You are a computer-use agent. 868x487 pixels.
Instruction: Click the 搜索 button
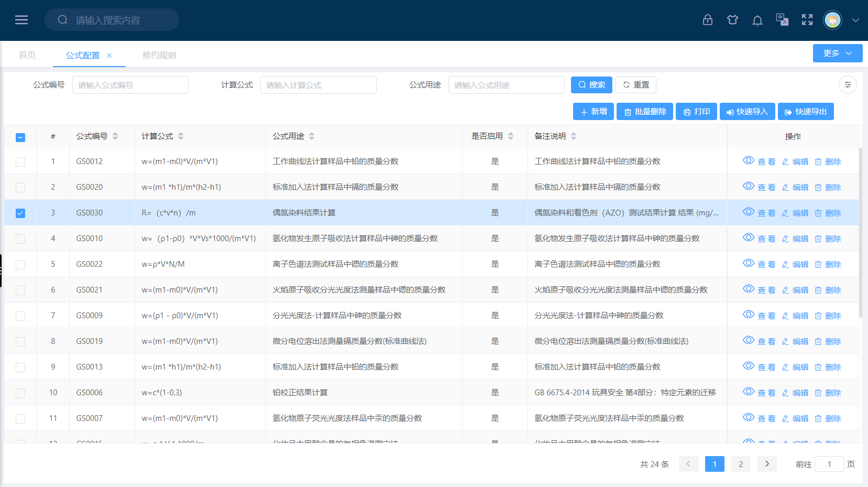(x=591, y=85)
